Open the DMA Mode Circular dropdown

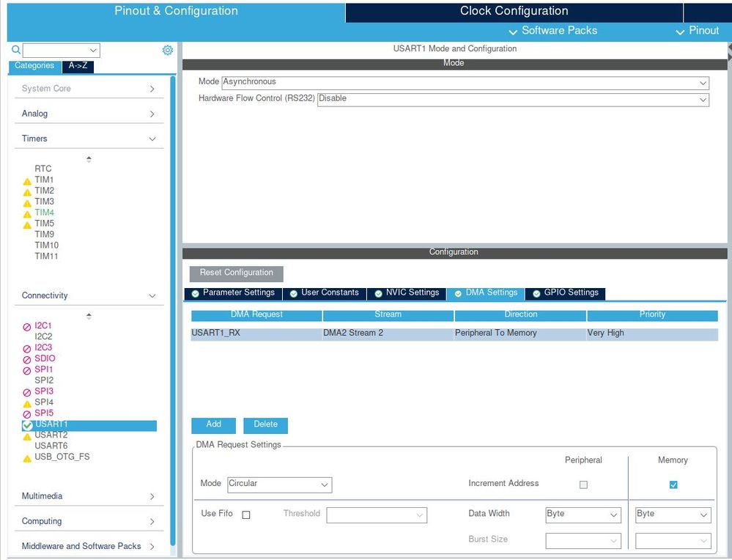click(x=280, y=485)
